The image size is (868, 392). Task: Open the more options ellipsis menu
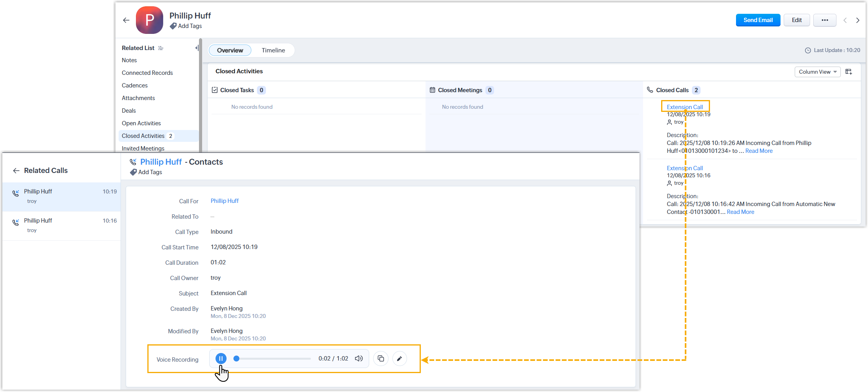(x=825, y=20)
